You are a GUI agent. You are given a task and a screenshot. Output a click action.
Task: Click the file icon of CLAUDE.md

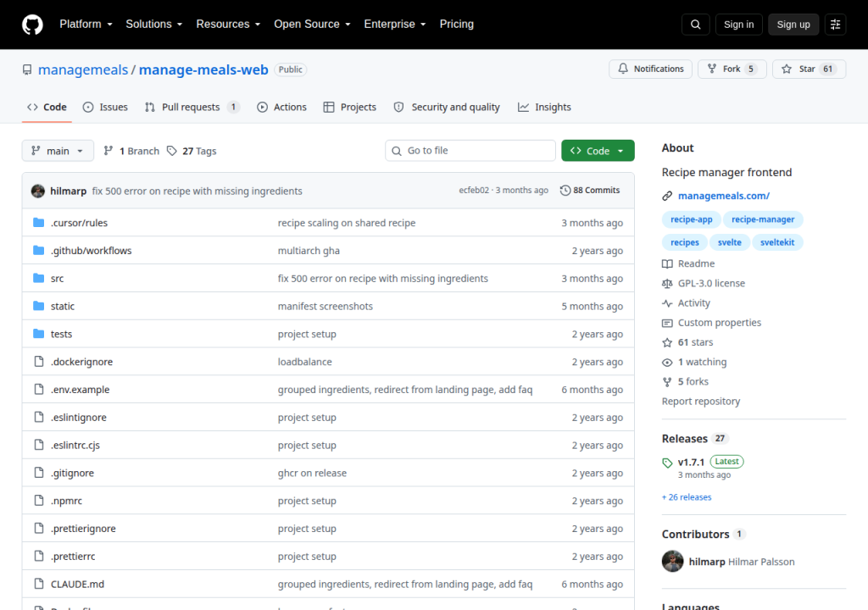pos(39,584)
